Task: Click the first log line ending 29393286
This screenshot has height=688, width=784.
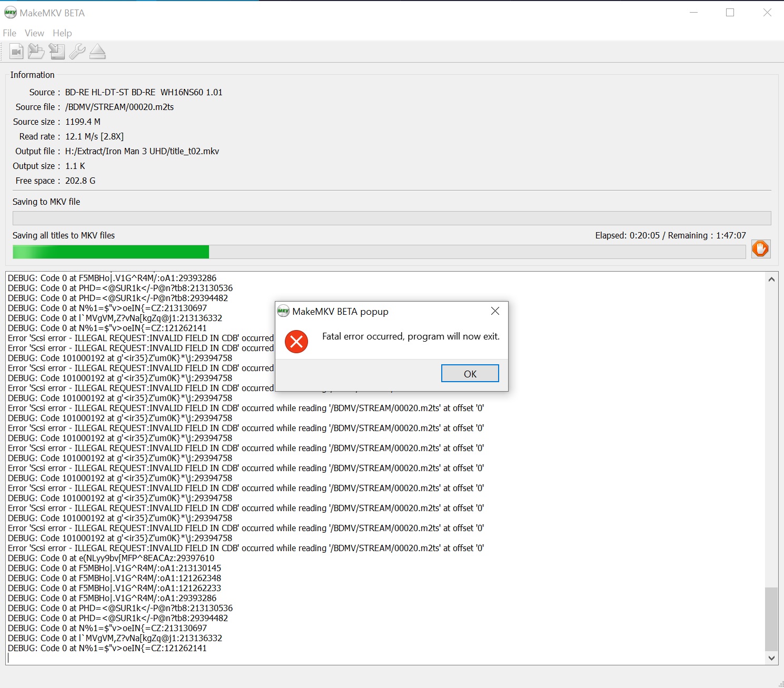Action: point(112,278)
